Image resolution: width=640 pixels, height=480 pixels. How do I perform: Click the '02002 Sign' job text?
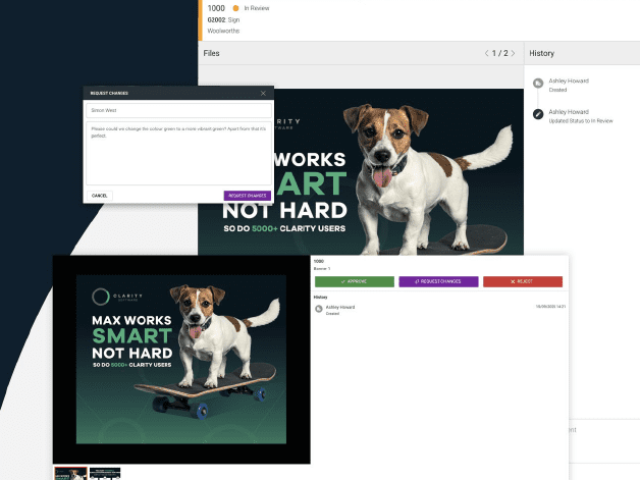point(224,20)
